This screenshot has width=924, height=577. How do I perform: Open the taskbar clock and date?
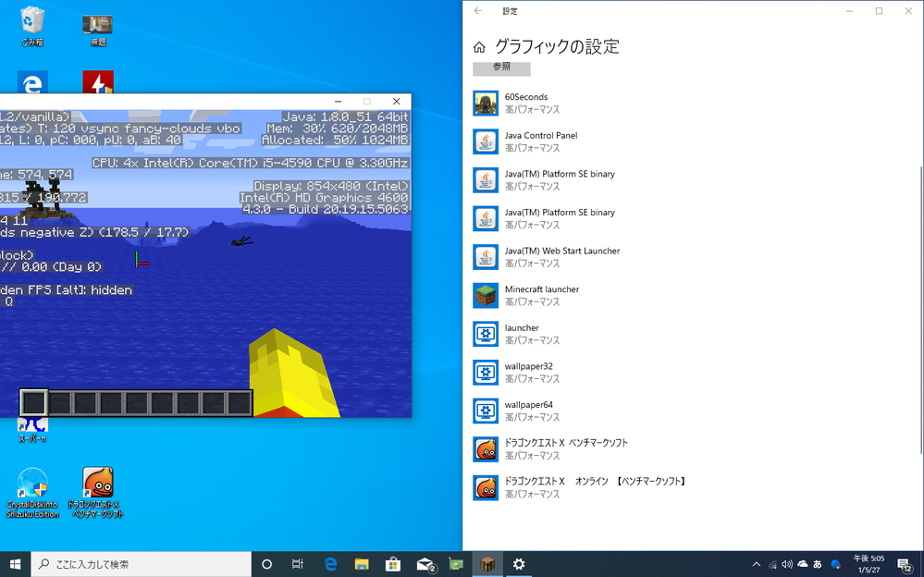point(869,564)
